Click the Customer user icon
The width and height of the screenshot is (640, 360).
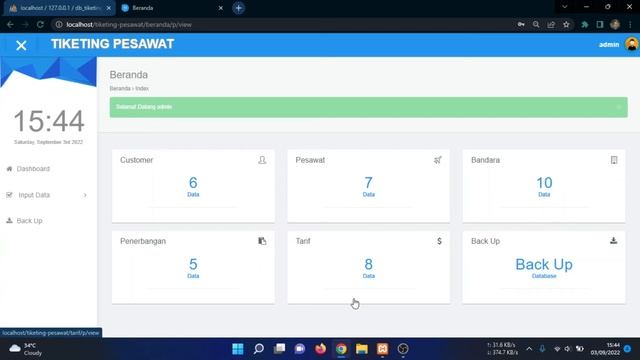click(x=262, y=160)
